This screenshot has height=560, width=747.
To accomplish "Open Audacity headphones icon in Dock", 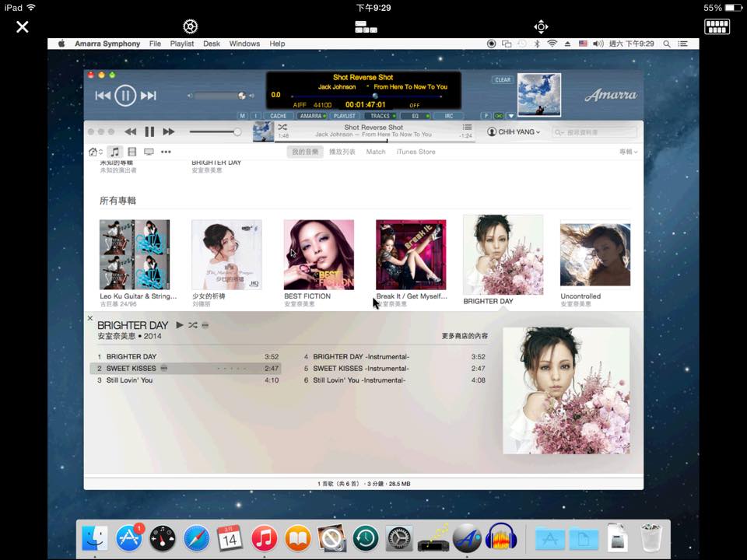I will [x=501, y=539].
